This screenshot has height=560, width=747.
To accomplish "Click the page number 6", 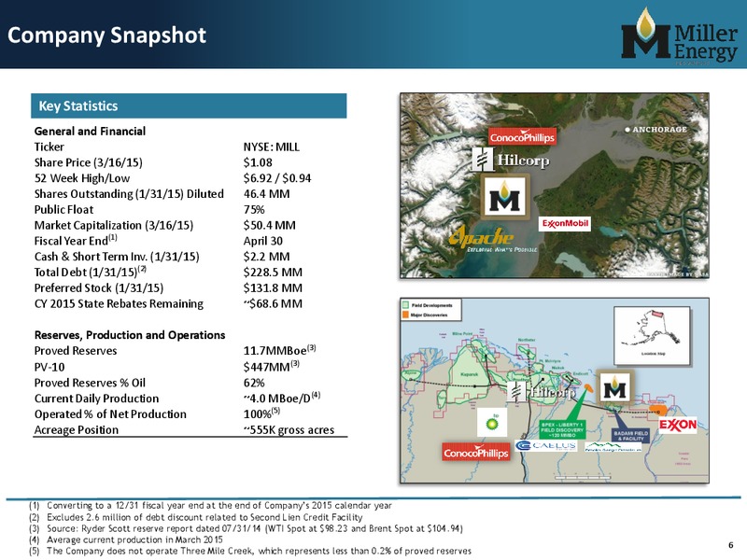I will [731, 545].
